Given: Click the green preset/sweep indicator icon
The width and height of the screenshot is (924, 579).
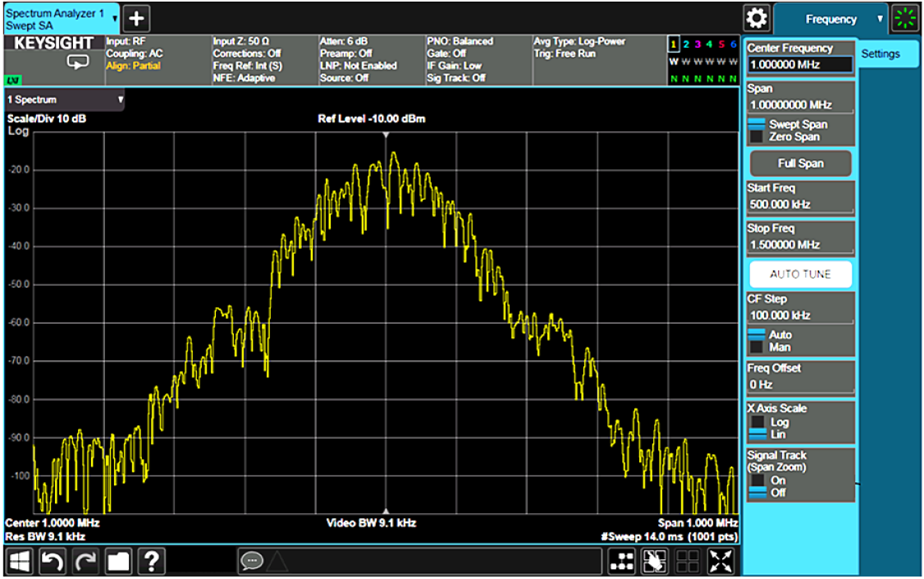Looking at the screenshot, I should 904,18.
